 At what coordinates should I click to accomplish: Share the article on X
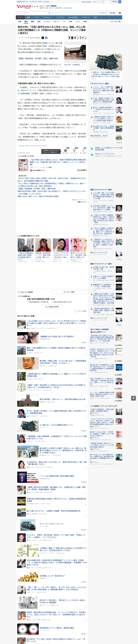pyautogui.click(x=43, y=38)
